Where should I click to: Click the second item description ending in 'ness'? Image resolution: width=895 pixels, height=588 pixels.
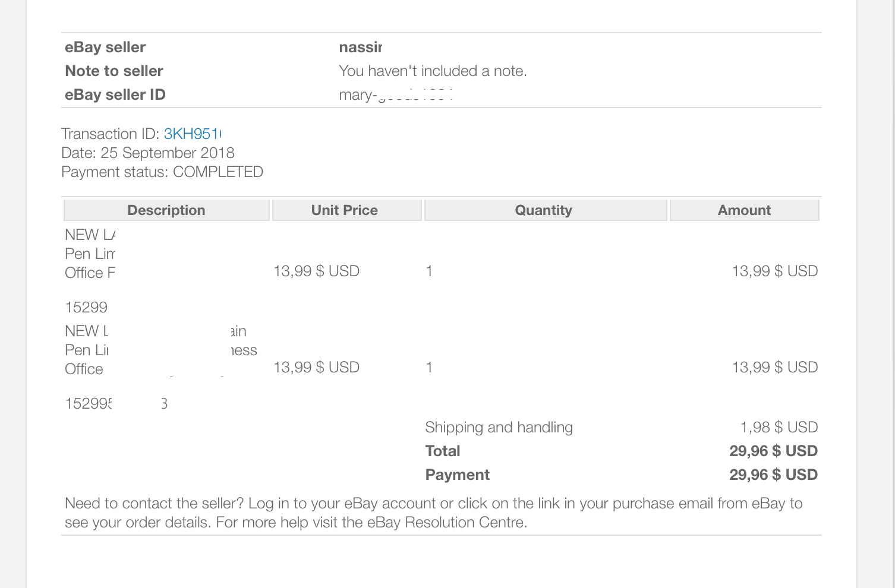161,350
